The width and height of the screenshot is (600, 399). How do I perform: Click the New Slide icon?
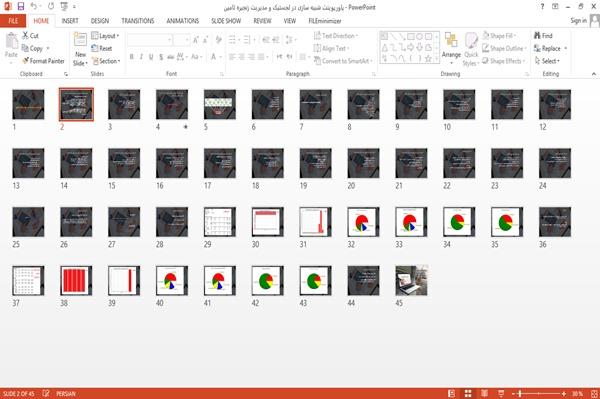coord(80,39)
